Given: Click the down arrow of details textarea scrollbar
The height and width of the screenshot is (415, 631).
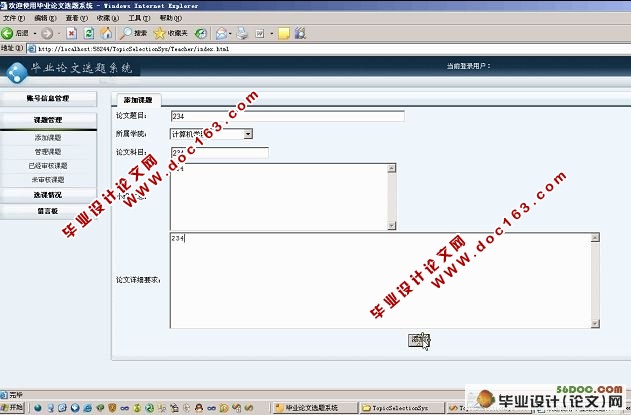Looking at the screenshot, I should (x=595, y=323).
